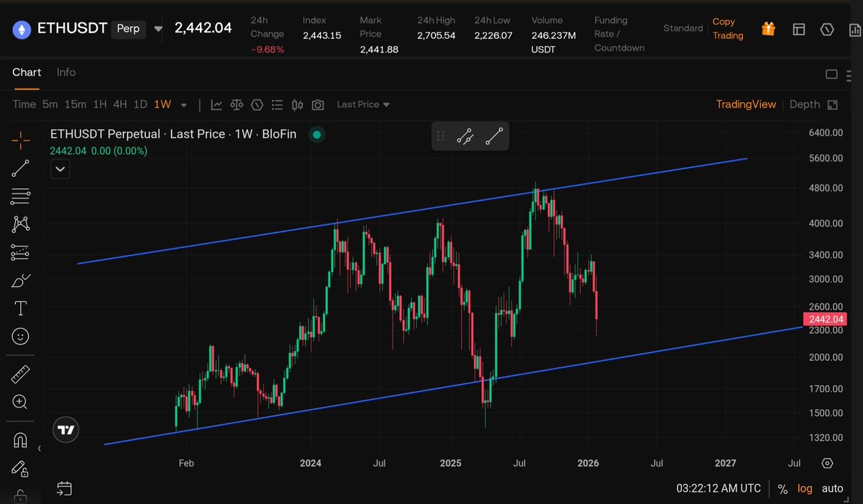This screenshot has height=504, width=863.
Task: Click the 2442.04 price label on axis
Action: [x=824, y=319]
